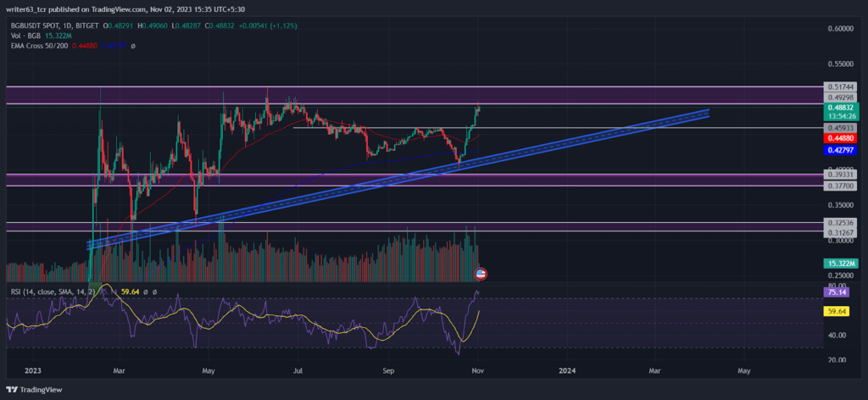
Task: Click the 0.51744 price label on axis
Action: 840,86
